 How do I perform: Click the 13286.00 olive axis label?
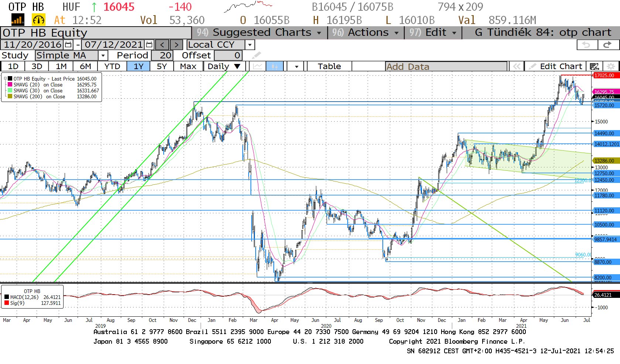coord(606,161)
